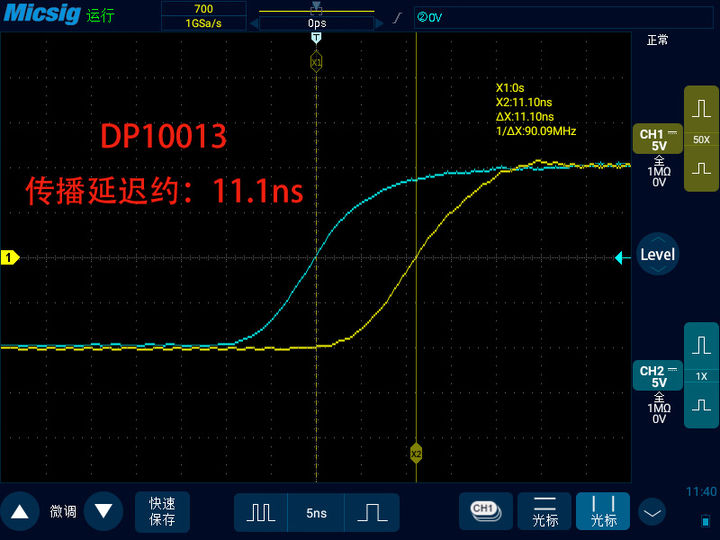Select ΔX:11.10ns cursor readout

[525, 117]
